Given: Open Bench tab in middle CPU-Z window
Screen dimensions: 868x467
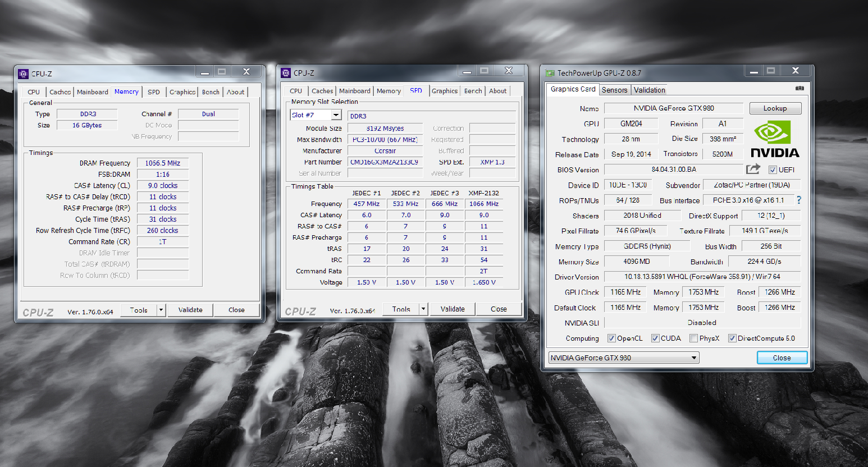Looking at the screenshot, I should pos(473,91).
